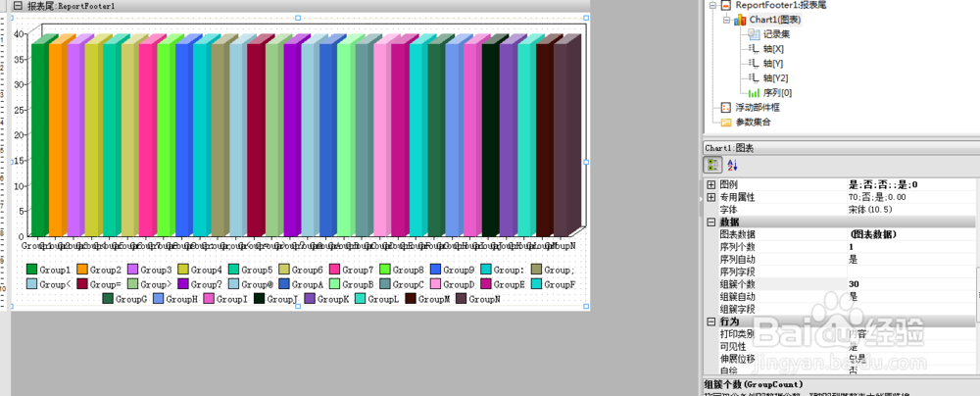Click the 参数集合 folder icon
Image resolution: width=980 pixels, height=396 pixels.
coord(726,122)
